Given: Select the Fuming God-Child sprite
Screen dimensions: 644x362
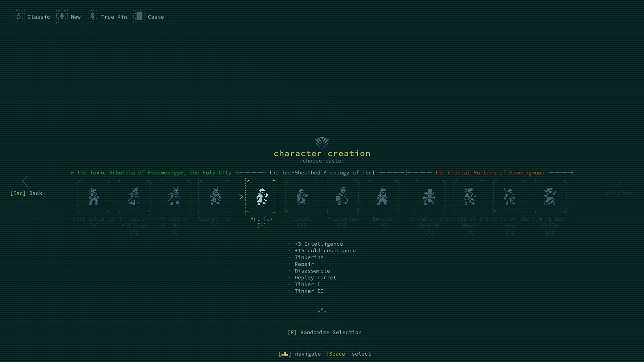Looking at the screenshot, I should 550,197.
